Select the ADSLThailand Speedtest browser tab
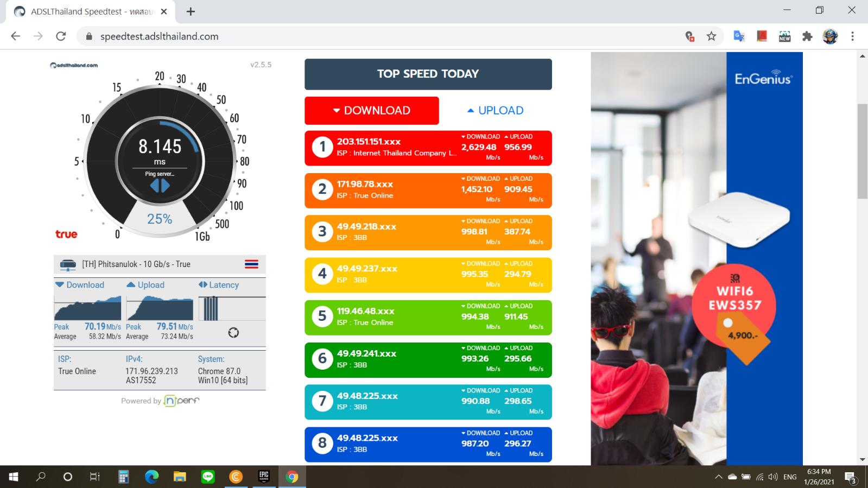 coord(91,11)
